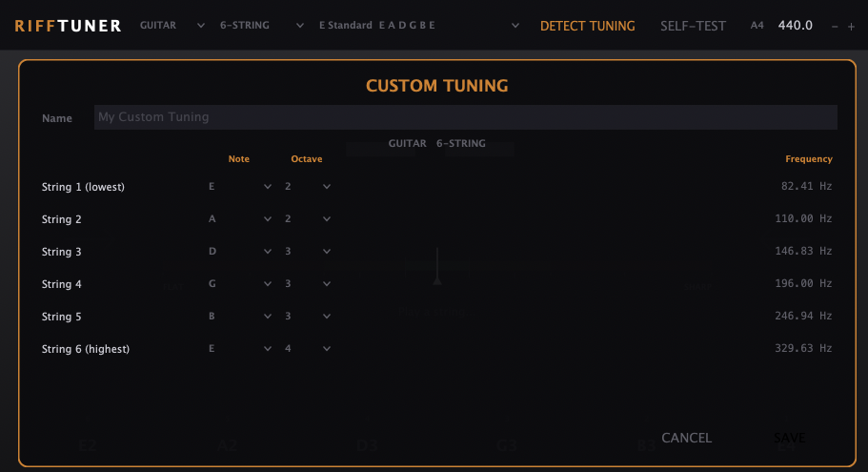
Task: Open the String 6 (highest) note dropdown
Action: (x=240, y=348)
